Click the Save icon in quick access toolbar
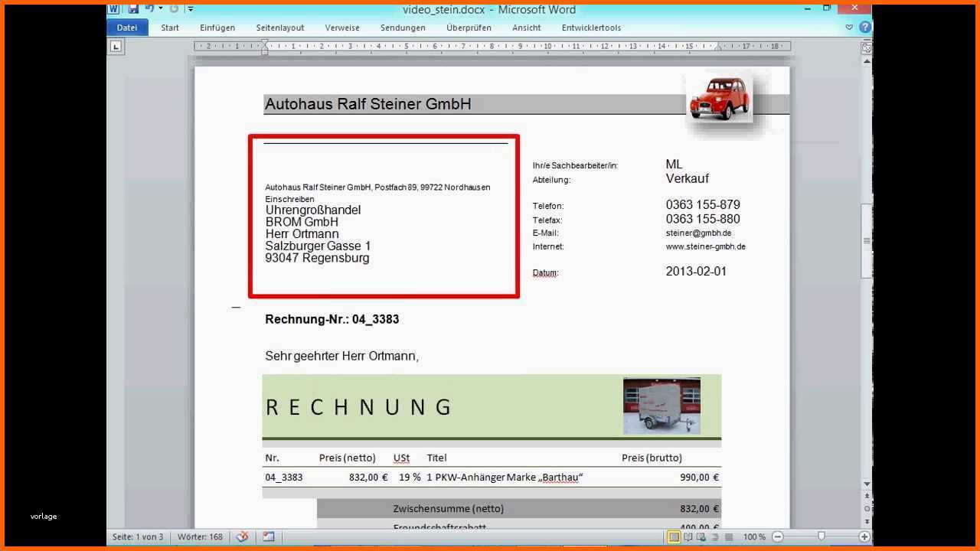This screenshot has width=980, height=551. point(133,9)
